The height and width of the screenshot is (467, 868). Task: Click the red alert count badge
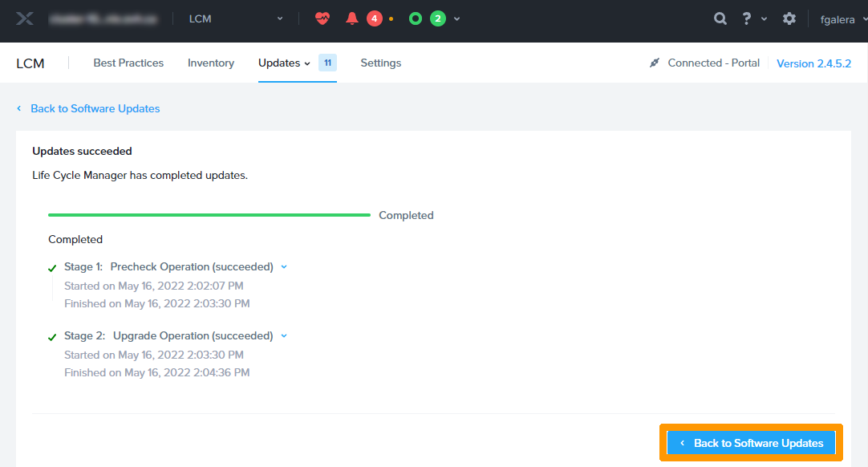point(374,18)
